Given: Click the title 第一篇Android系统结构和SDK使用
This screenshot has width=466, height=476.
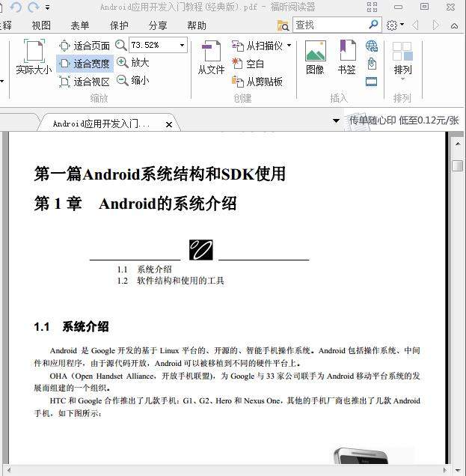Looking at the screenshot, I should [160, 174].
